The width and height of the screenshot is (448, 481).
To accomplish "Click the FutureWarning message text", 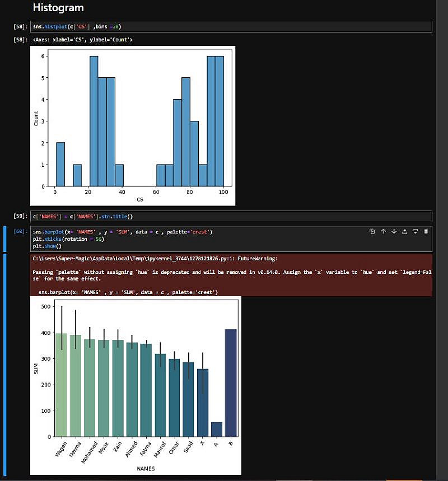I will 232,275.
